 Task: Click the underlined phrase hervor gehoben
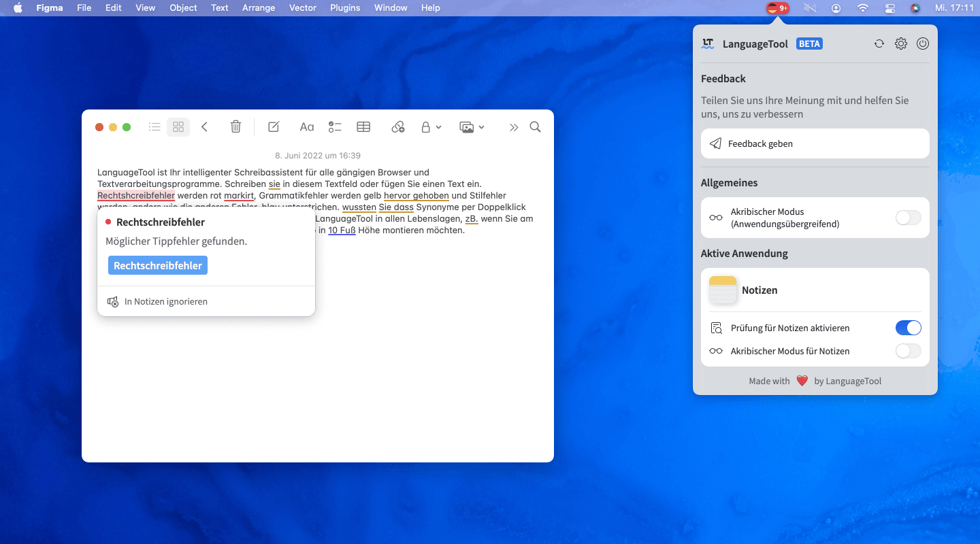tap(416, 196)
